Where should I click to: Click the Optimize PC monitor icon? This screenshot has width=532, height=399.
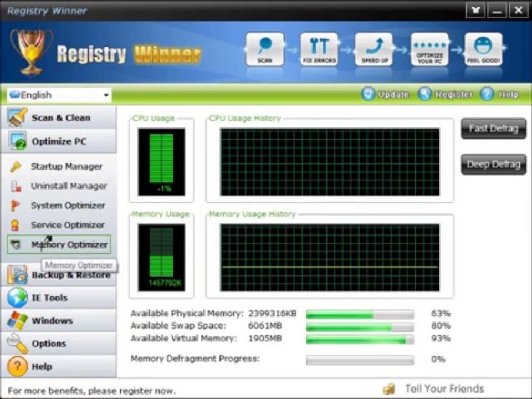tap(18, 141)
